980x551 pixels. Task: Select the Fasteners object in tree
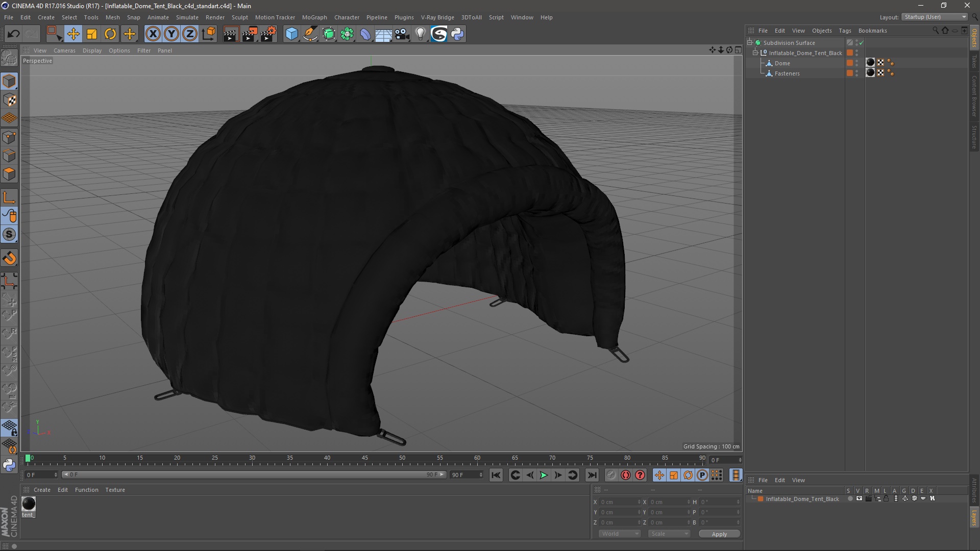(787, 73)
